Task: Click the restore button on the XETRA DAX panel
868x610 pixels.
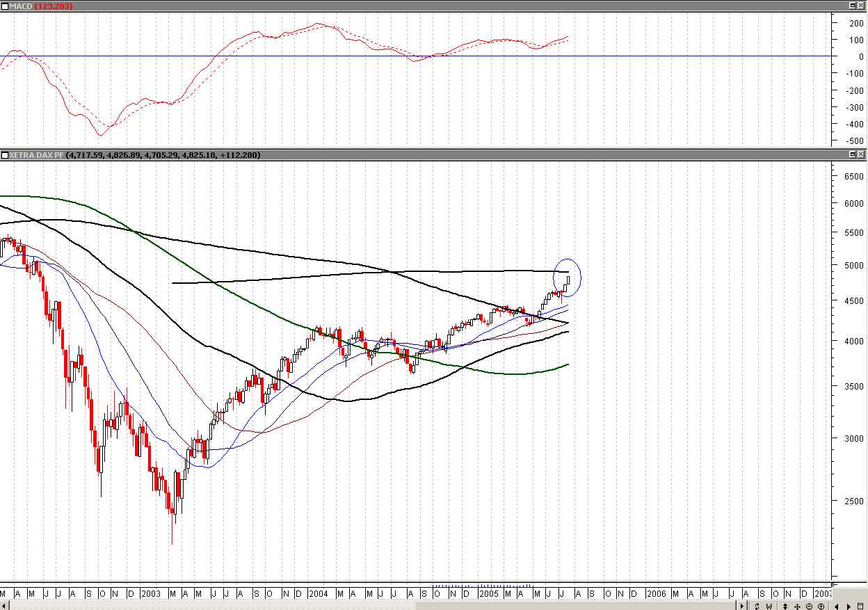Action: [x=853, y=155]
